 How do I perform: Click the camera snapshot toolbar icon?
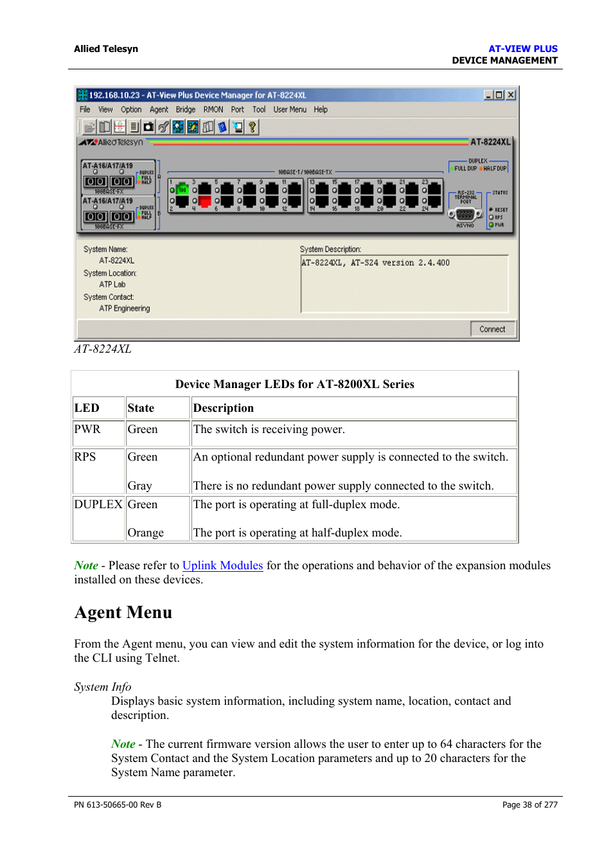coord(148,127)
